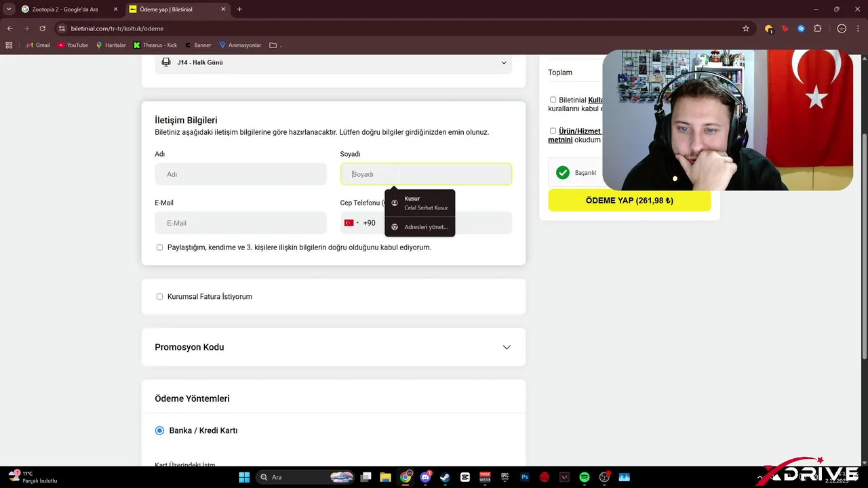Open Chrome from taskbar
The width and height of the screenshot is (868, 488).
click(406, 477)
